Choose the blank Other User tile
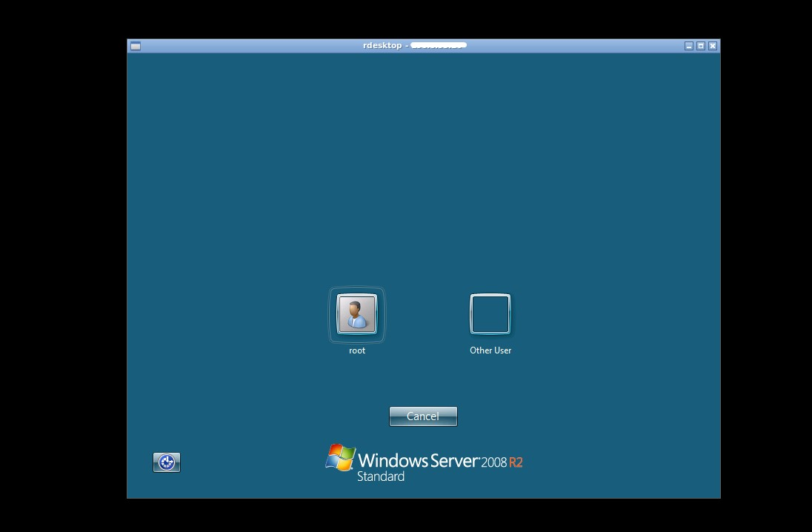This screenshot has width=812, height=532. click(490, 314)
